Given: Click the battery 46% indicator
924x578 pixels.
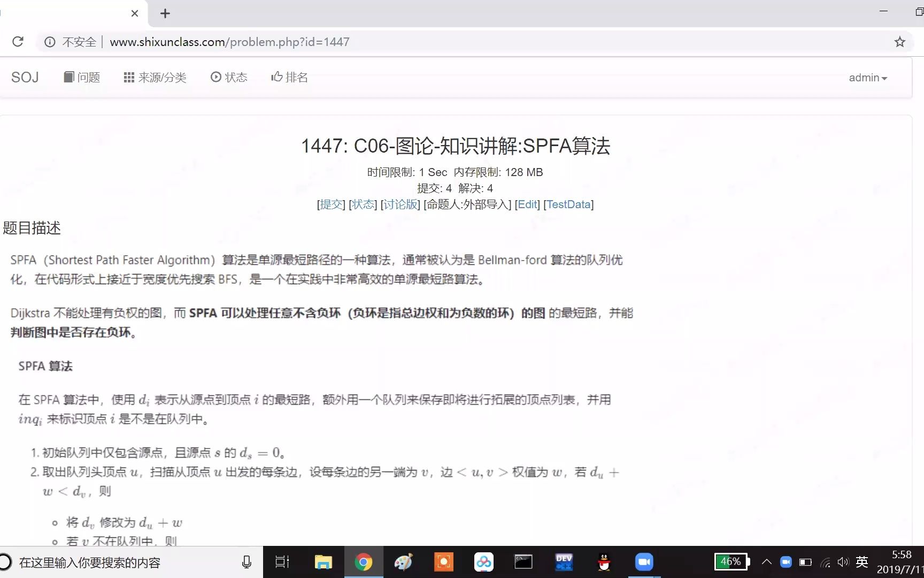Looking at the screenshot, I should pos(732,562).
